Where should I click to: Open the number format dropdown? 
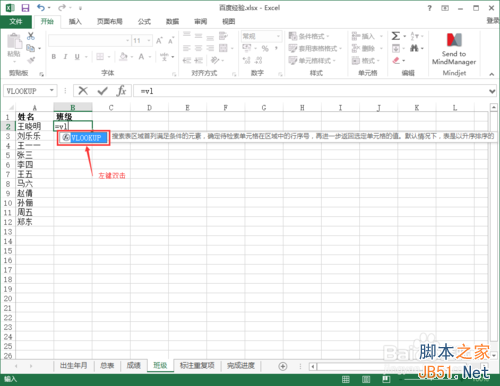(278, 36)
